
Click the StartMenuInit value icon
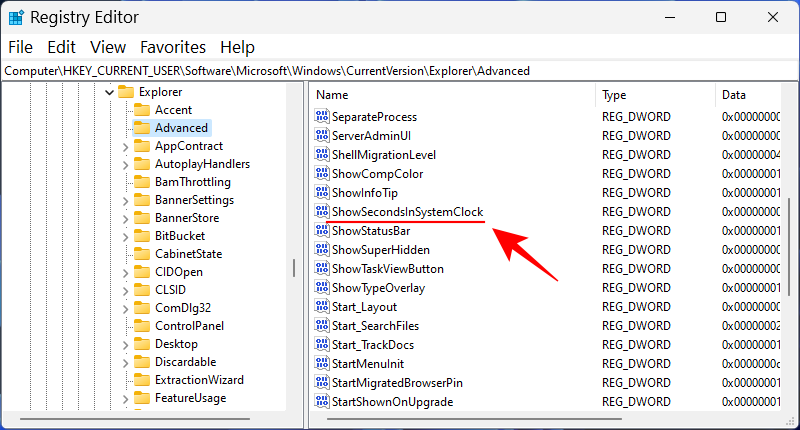click(x=321, y=363)
